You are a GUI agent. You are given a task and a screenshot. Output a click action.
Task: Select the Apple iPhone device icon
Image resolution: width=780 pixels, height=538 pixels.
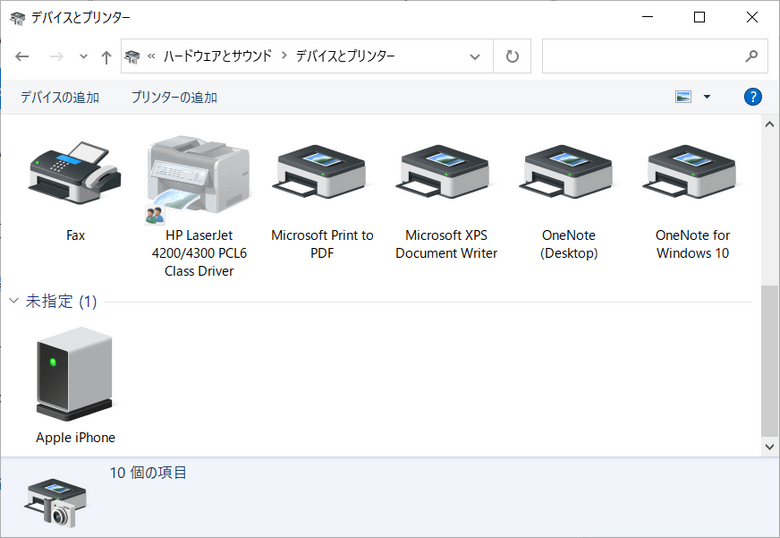75,374
